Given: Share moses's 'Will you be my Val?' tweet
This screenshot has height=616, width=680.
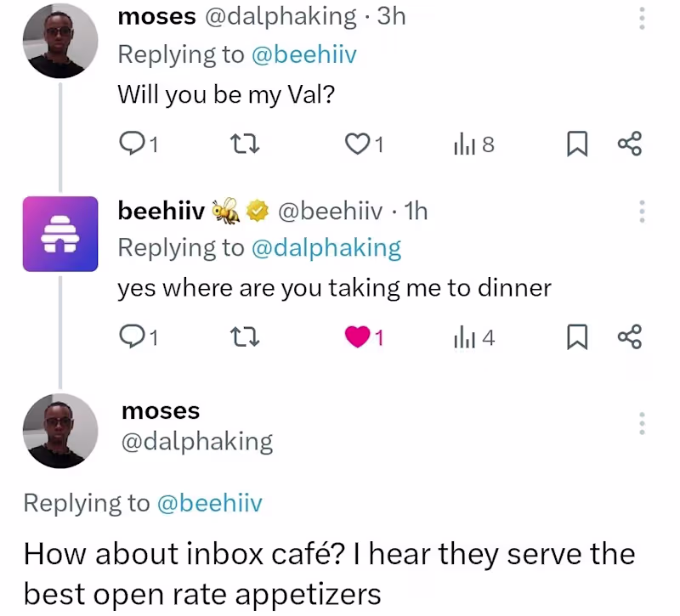Looking at the screenshot, I should (629, 145).
